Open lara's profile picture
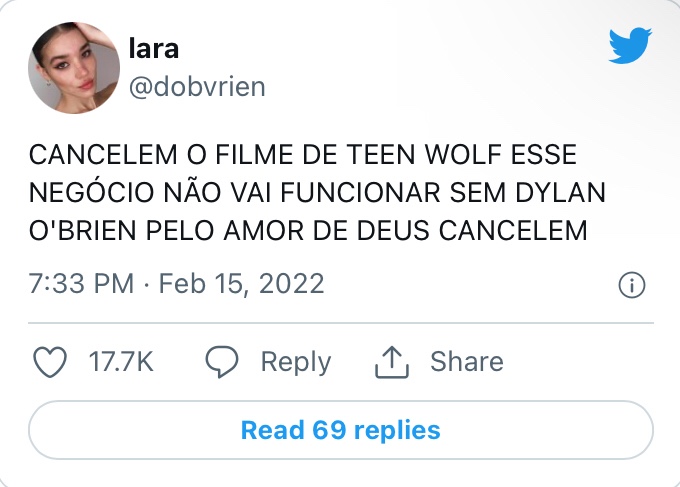Image resolution: width=680 pixels, height=487 pixels. (x=75, y=68)
